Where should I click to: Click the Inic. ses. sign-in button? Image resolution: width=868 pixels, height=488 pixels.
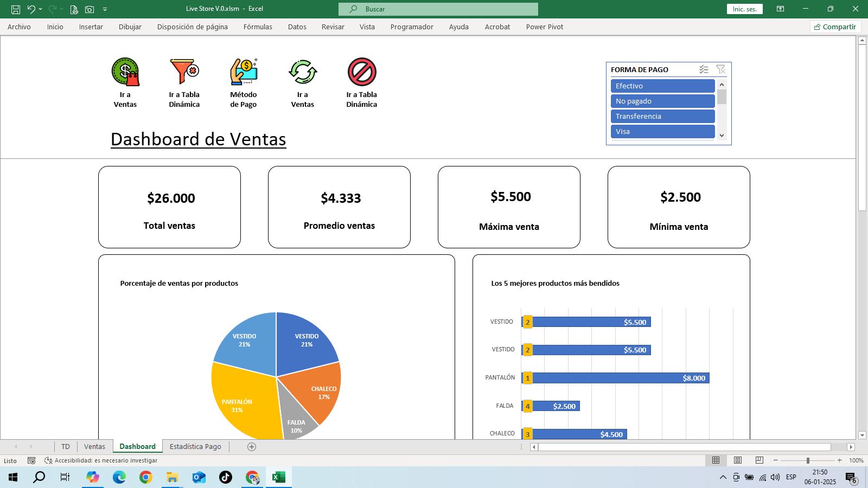pos(744,9)
